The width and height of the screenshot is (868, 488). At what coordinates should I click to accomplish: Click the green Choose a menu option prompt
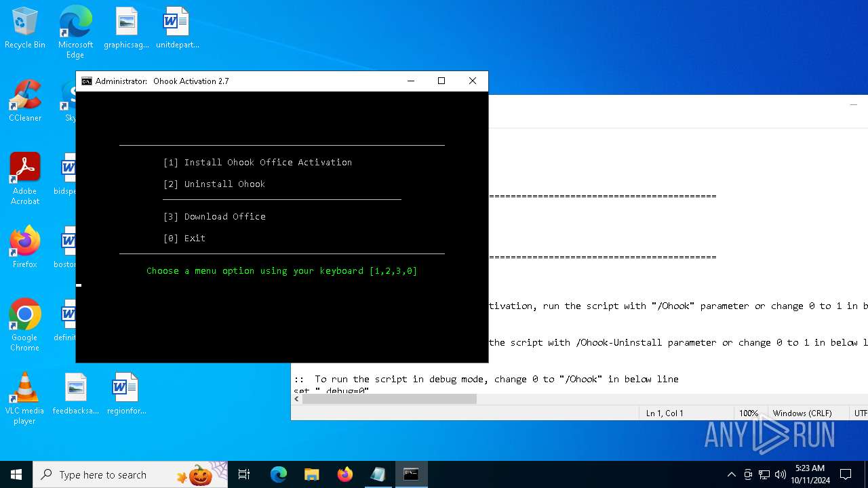(282, 271)
